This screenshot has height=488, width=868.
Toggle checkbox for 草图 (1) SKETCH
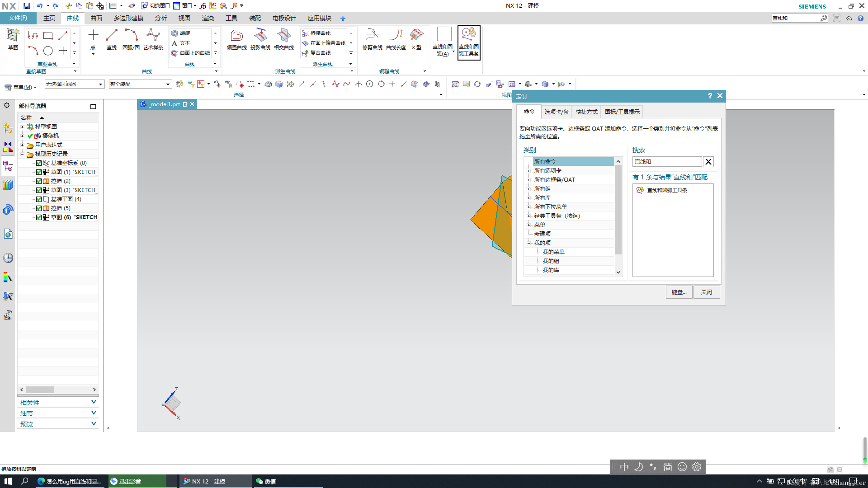(39, 172)
